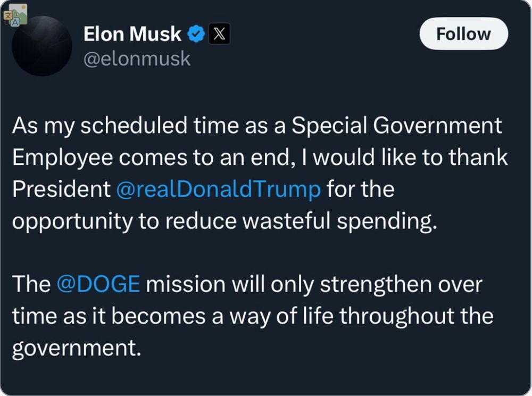Image resolution: width=532 pixels, height=396 pixels.
Task: Open Elon Musk's dark profile avatar
Action: pos(42,46)
